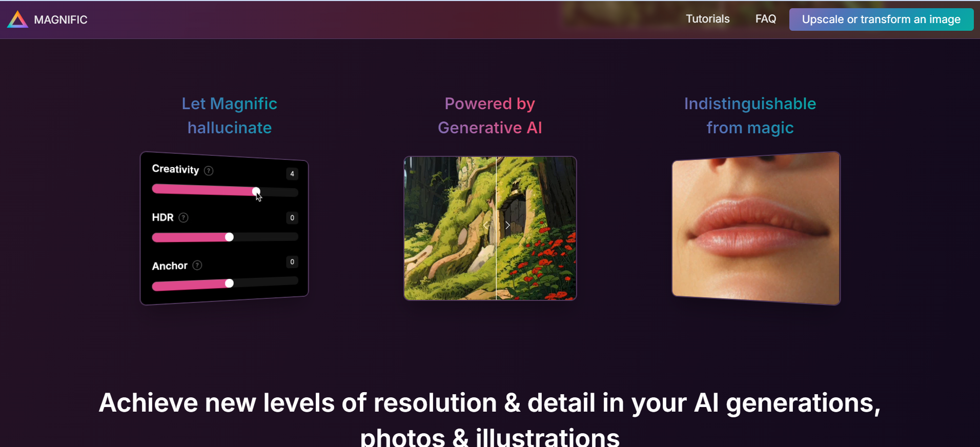Click the Anchor help question mark icon

(x=197, y=265)
